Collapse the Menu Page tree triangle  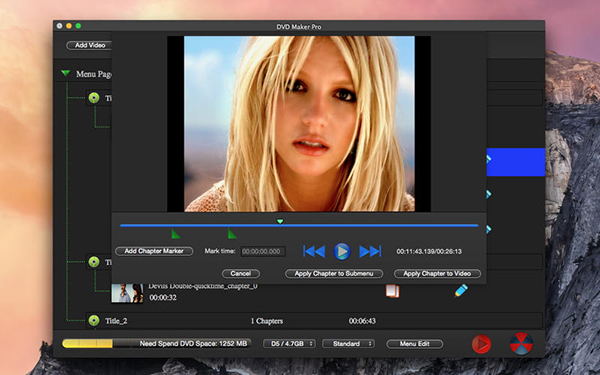point(66,72)
